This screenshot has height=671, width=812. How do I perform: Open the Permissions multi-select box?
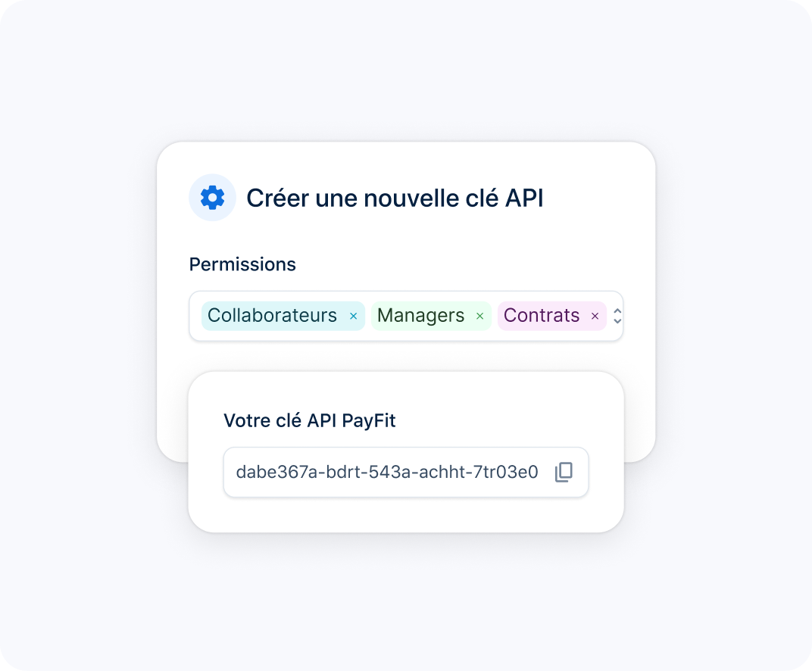pyautogui.click(x=406, y=316)
